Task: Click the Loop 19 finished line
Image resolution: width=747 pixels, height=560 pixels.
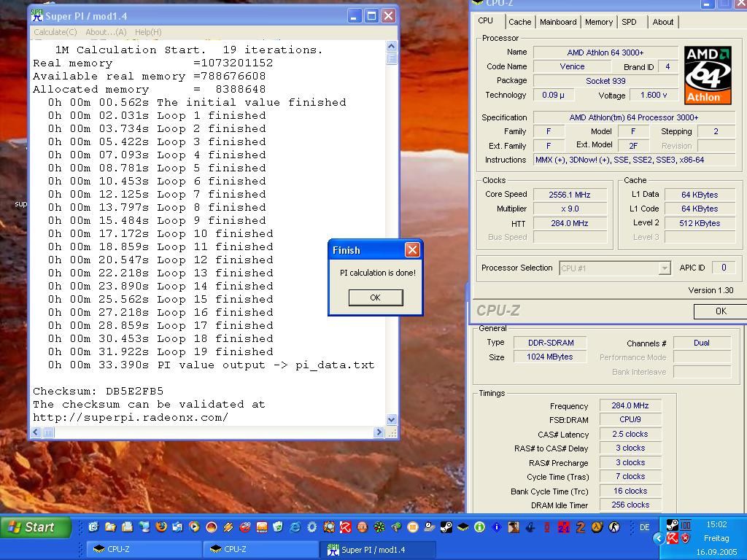Action: [x=160, y=352]
